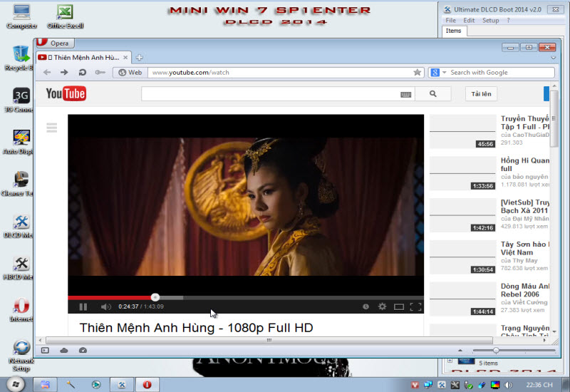Click the 45:56 video thumbnail
This screenshot has width=570, height=392.
pos(462,132)
